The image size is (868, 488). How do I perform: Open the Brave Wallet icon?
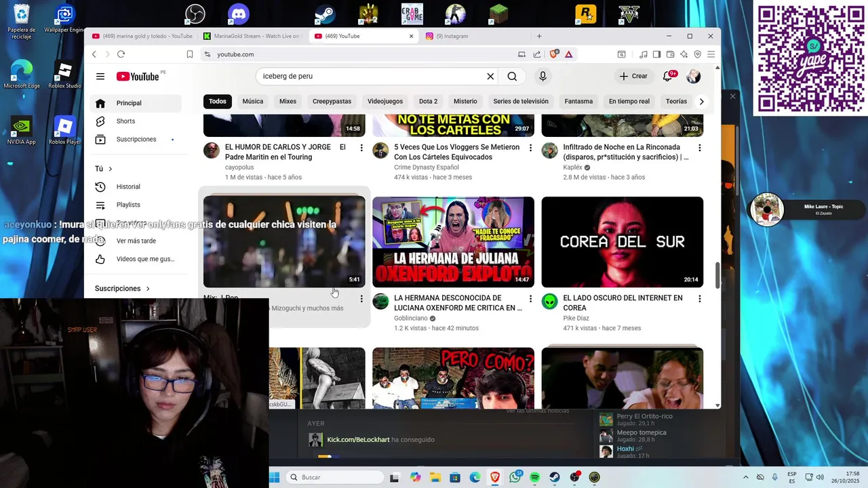671,54
